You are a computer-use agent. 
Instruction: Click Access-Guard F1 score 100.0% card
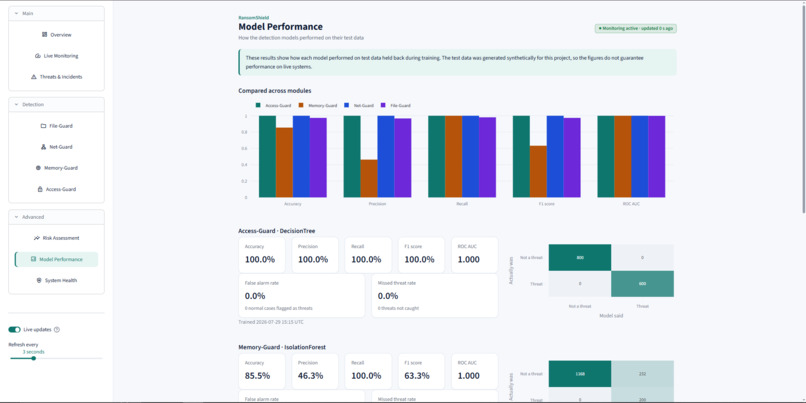tap(422, 255)
